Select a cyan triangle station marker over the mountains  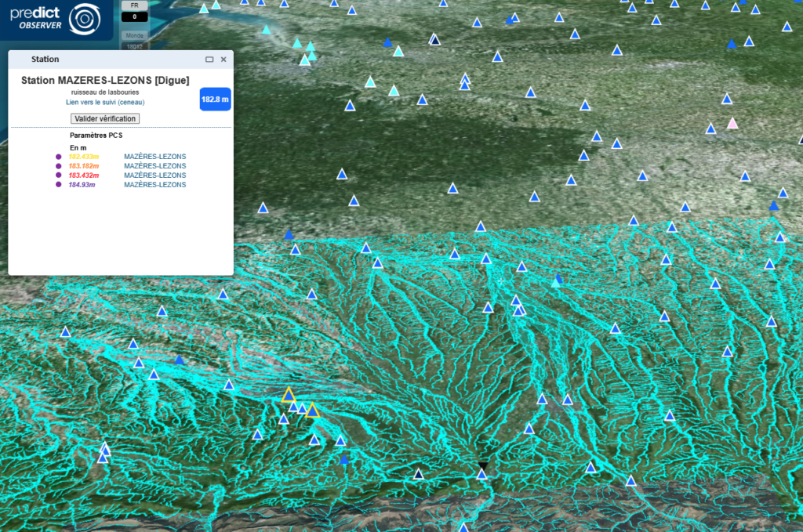point(555,285)
